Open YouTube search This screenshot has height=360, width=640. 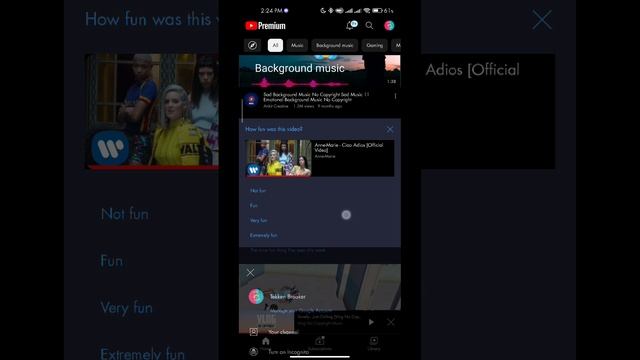point(369,26)
